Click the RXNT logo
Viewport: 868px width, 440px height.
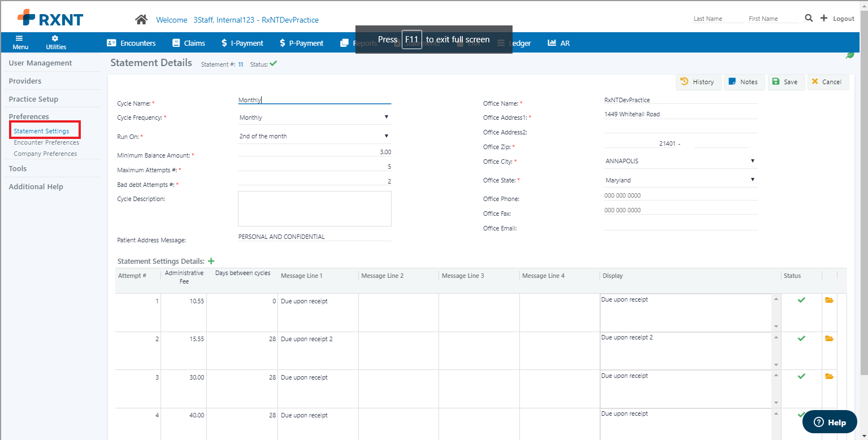click(50, 18)
